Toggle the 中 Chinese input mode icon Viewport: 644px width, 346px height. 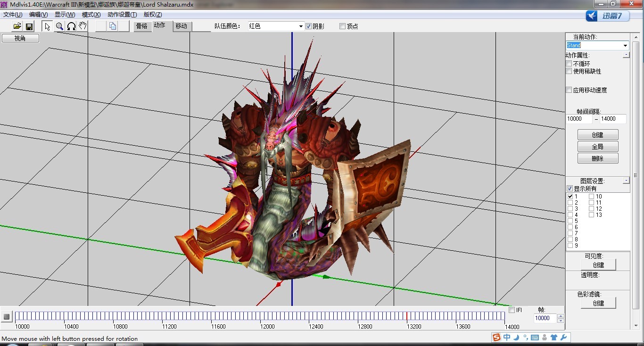tap(507, 337)
